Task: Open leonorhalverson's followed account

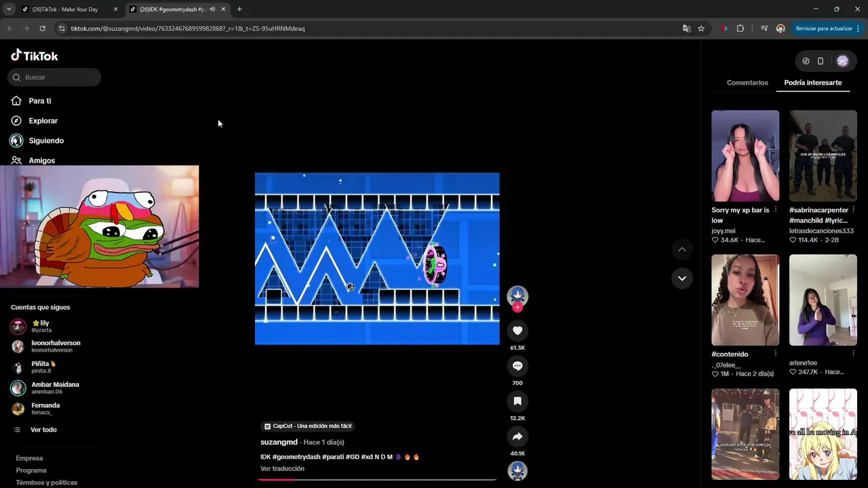Action: 46,346
